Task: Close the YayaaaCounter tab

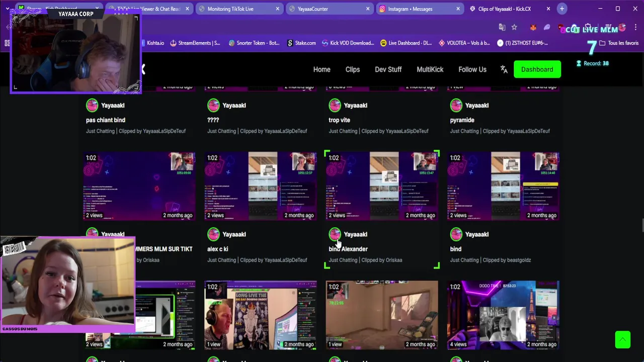Action: pyautogui.click(x=368, y=9)
